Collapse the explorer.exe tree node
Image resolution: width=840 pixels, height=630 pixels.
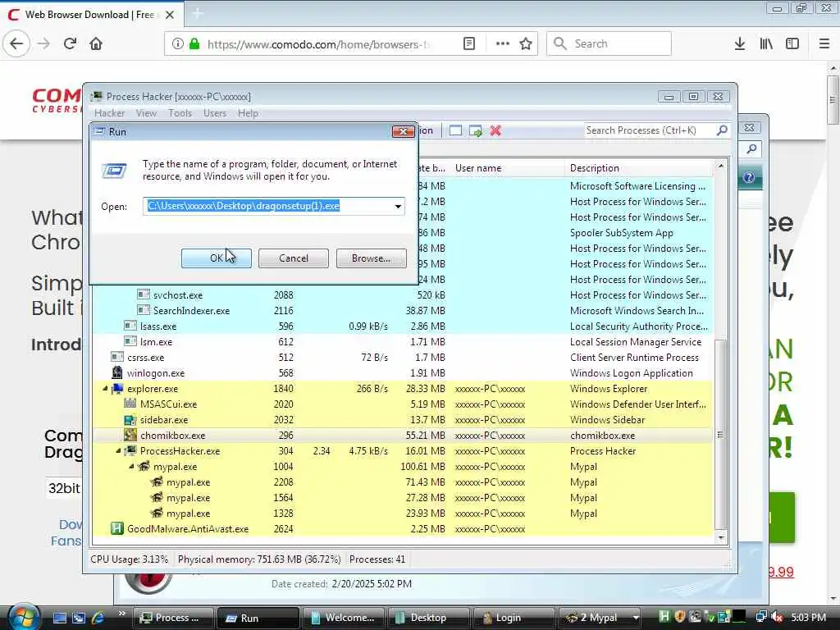pos(105,388)
